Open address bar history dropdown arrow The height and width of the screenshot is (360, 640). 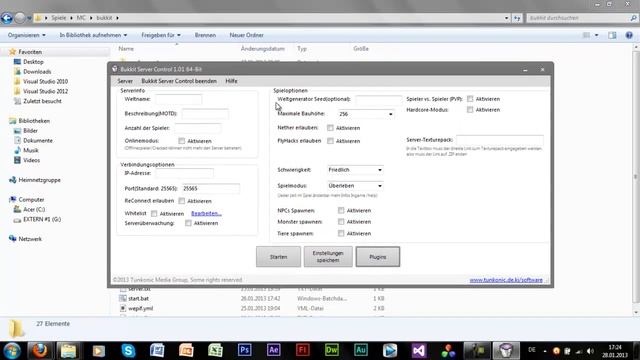pyautogui.click(x=507, y=18)
